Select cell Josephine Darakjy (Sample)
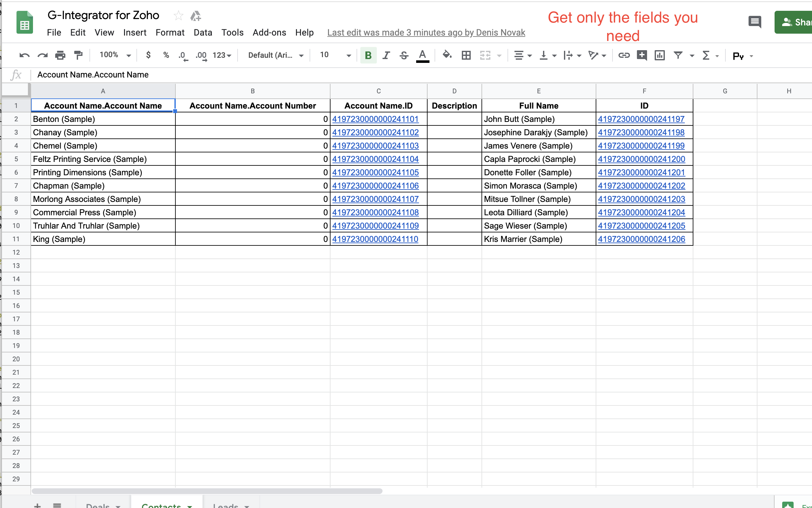Viewport: 812px width, 508px height. tap(539, 132)
